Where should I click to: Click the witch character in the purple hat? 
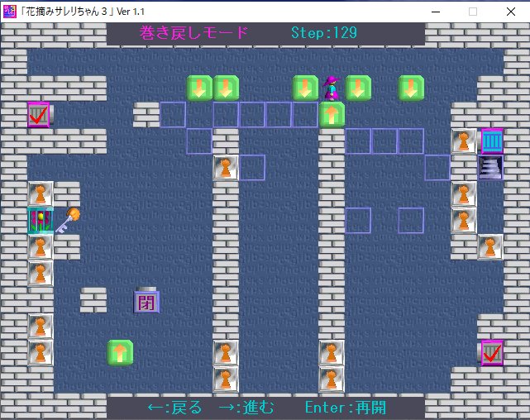tap(332, 87)
